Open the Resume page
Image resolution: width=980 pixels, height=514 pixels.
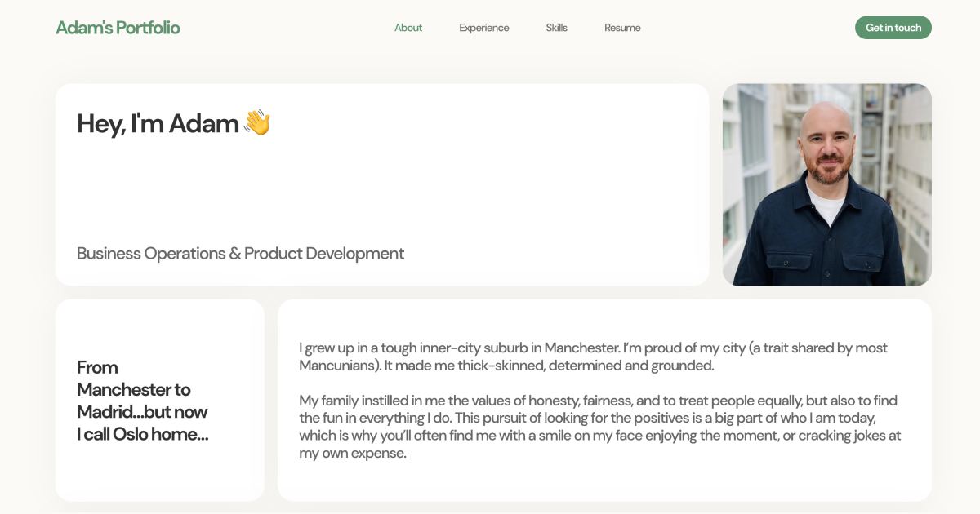(622, 27)
